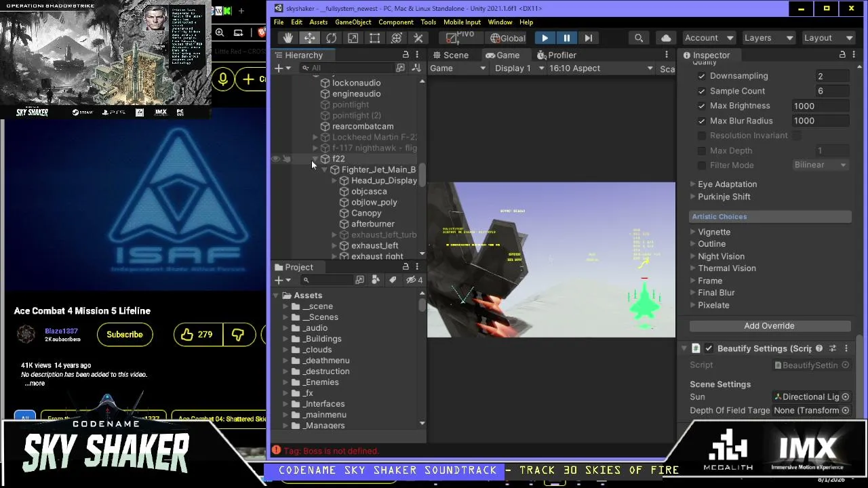Open the Layout dropdown

point(828,38)
